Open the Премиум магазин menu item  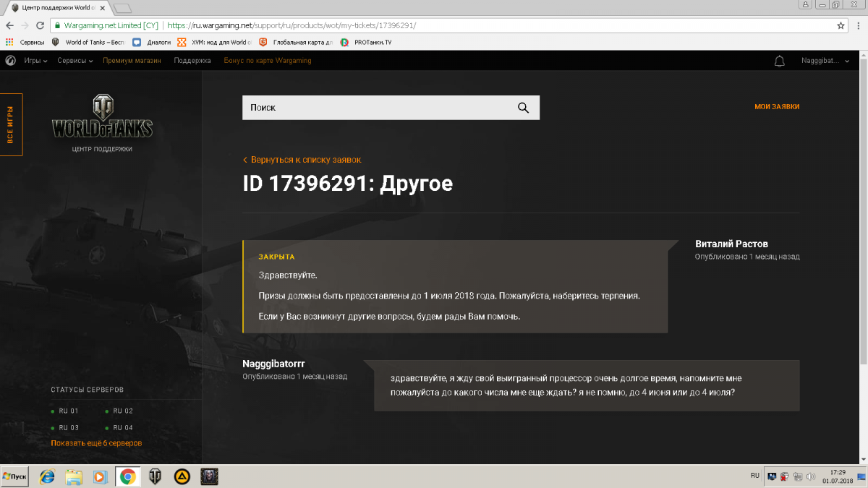[132, 61]
